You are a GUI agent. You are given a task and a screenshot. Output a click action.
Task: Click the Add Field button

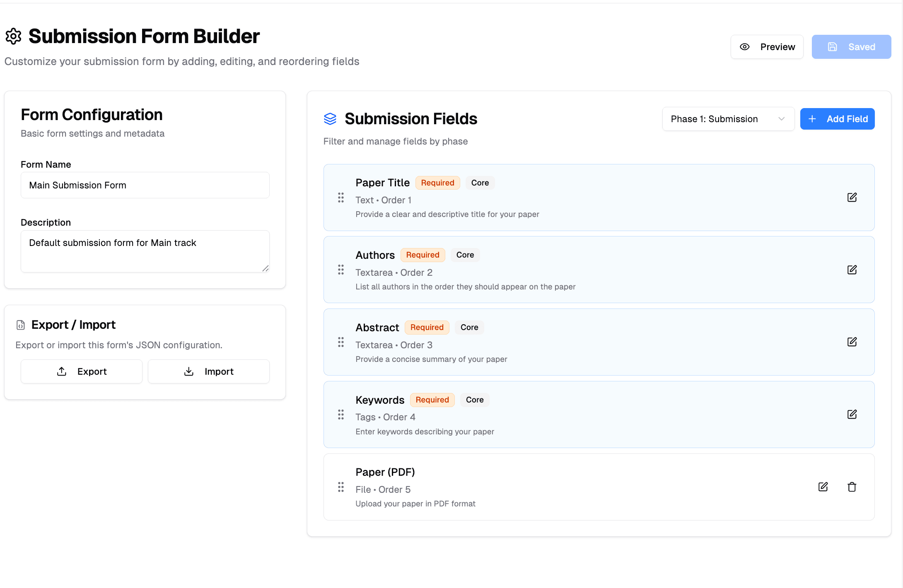[837, 119]
